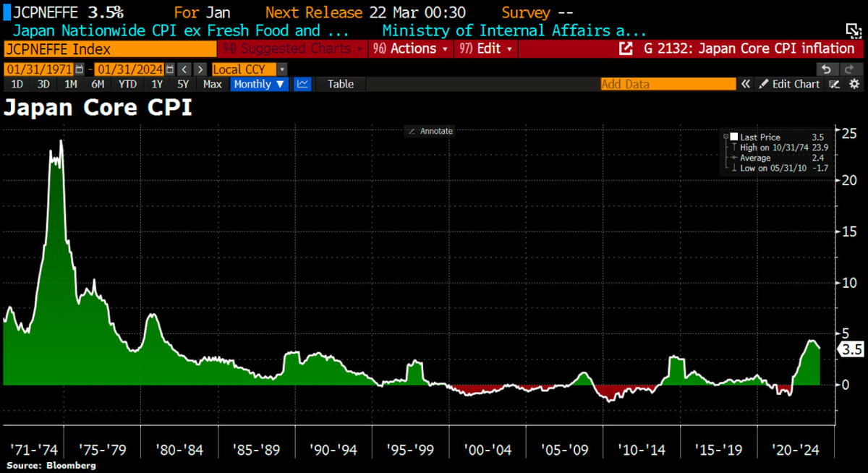Screen dimensions: 868x473
Task: Click the JCPNEFFE Index security field
Action: click(110, 48)
